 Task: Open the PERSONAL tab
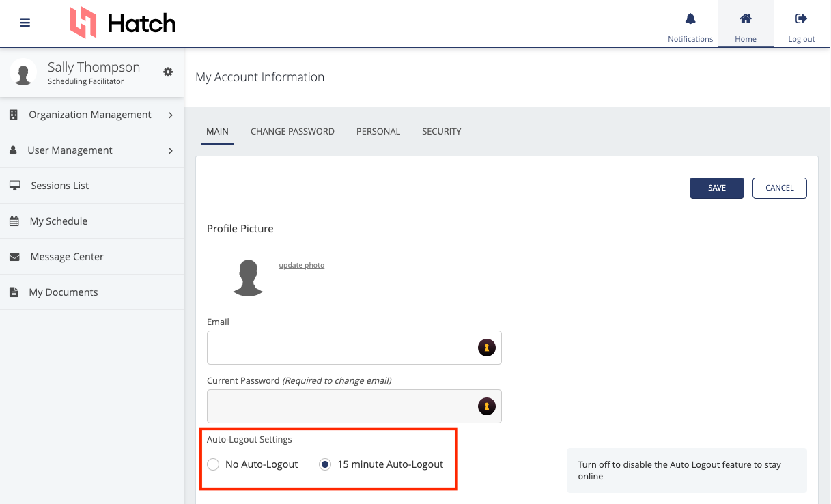tap(378, 131)
